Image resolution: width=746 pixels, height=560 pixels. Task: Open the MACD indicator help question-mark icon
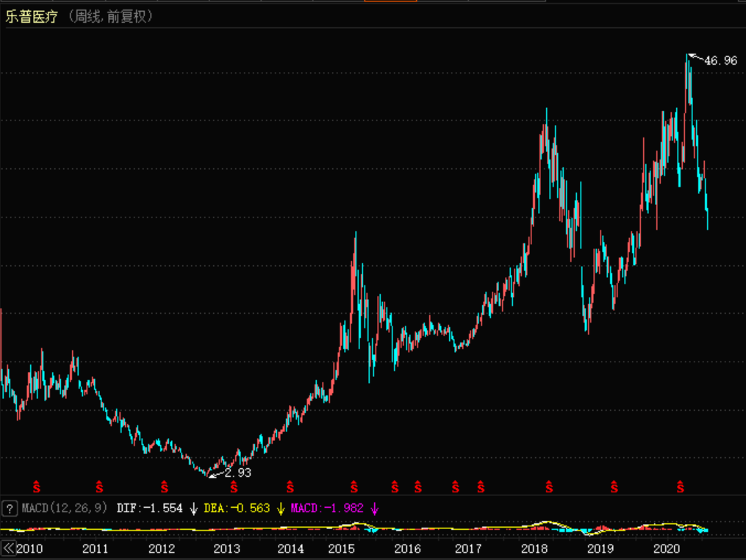click(x=10, y=509)
